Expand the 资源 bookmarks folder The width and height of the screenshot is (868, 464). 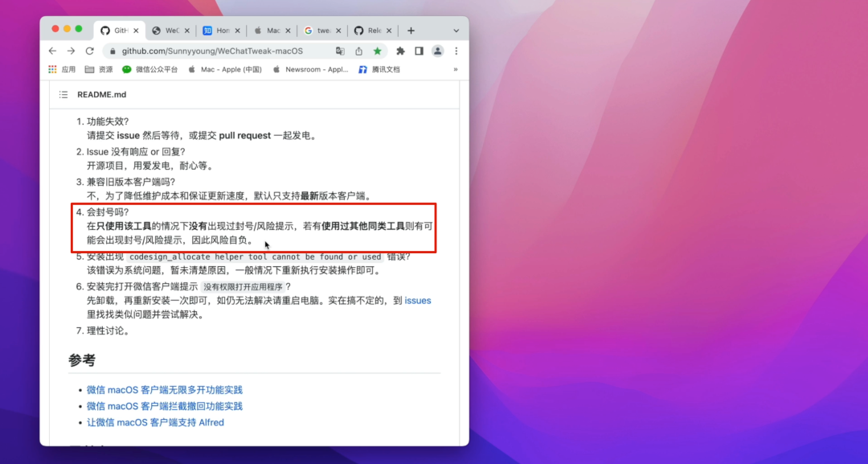point(104,69)
